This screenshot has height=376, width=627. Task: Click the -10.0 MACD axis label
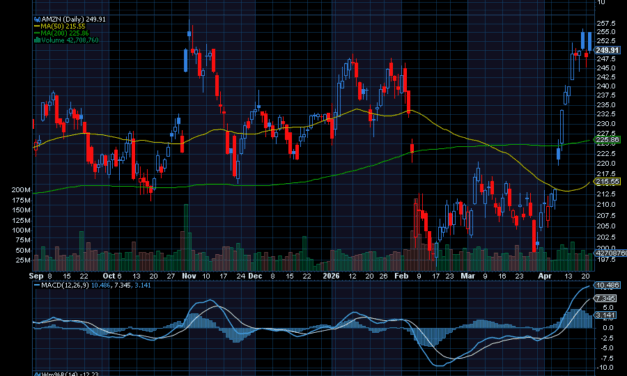click(x=606, y=367)
